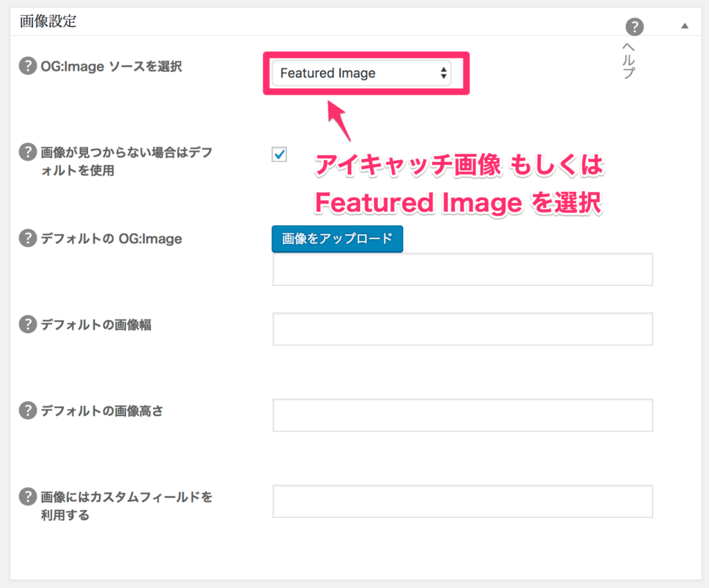Click the 画像設定 panel title

(48, 21)
